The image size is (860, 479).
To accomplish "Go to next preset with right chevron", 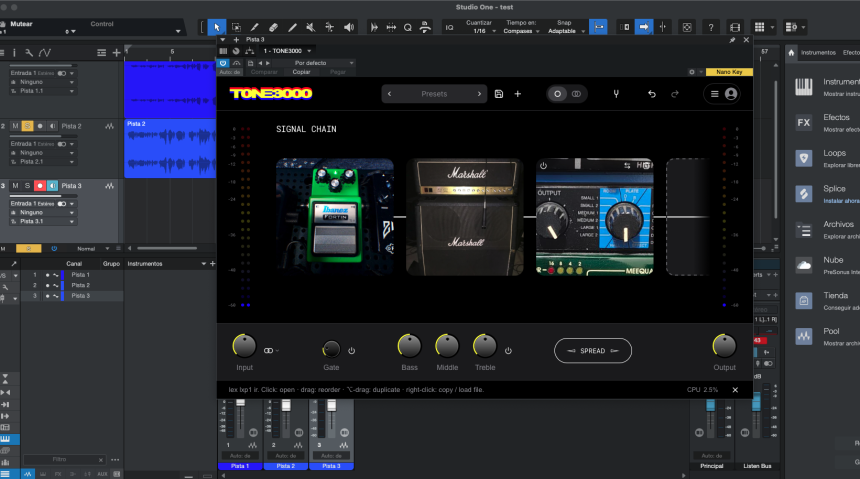I will (x=479, y=94).
